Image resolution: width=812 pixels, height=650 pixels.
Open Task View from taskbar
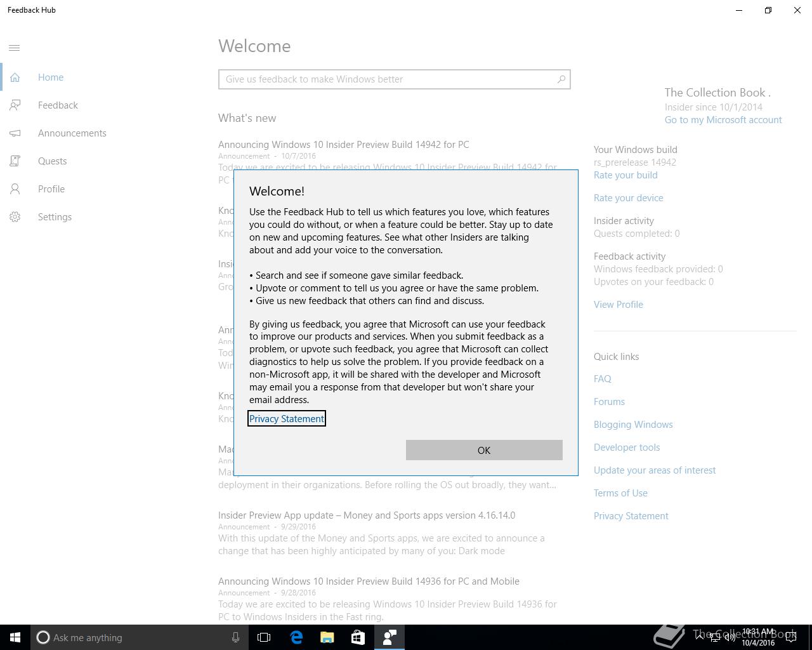(x=264, y=637)
